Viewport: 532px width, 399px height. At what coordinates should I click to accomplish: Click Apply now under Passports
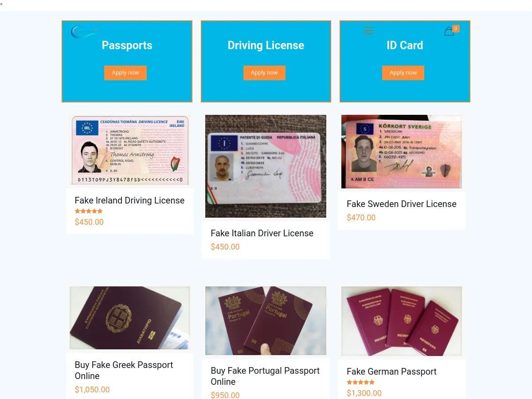125,73
